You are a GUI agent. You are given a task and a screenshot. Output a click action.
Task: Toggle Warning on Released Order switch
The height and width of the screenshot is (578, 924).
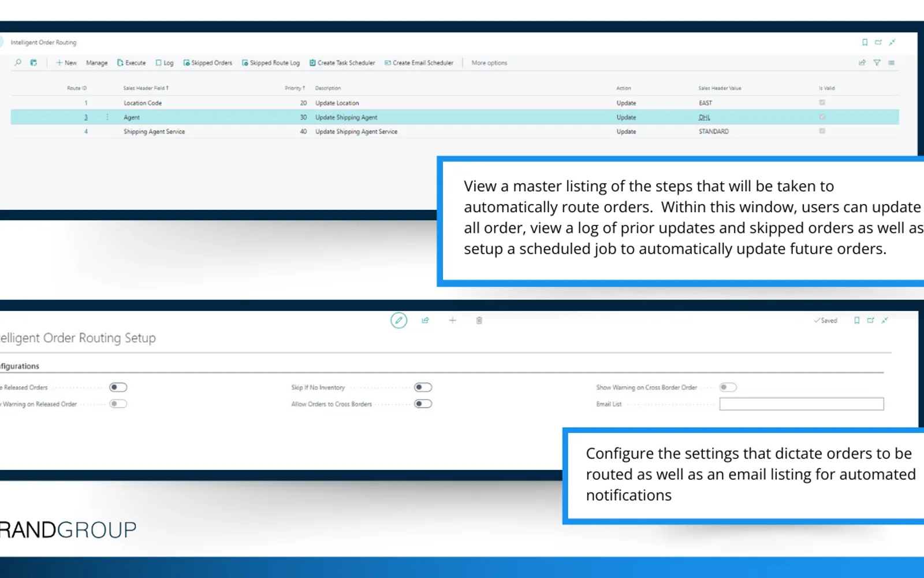click(x=118, y=404)
